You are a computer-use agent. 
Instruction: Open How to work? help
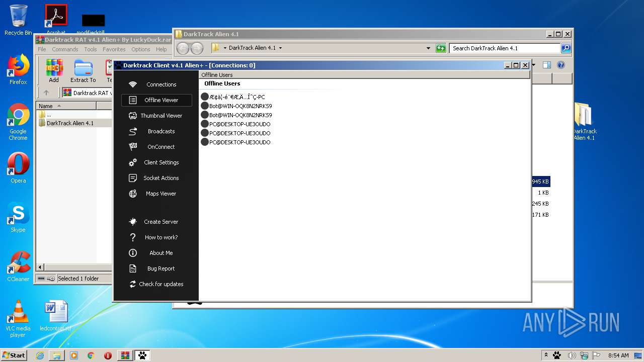(x=156, y=237)
